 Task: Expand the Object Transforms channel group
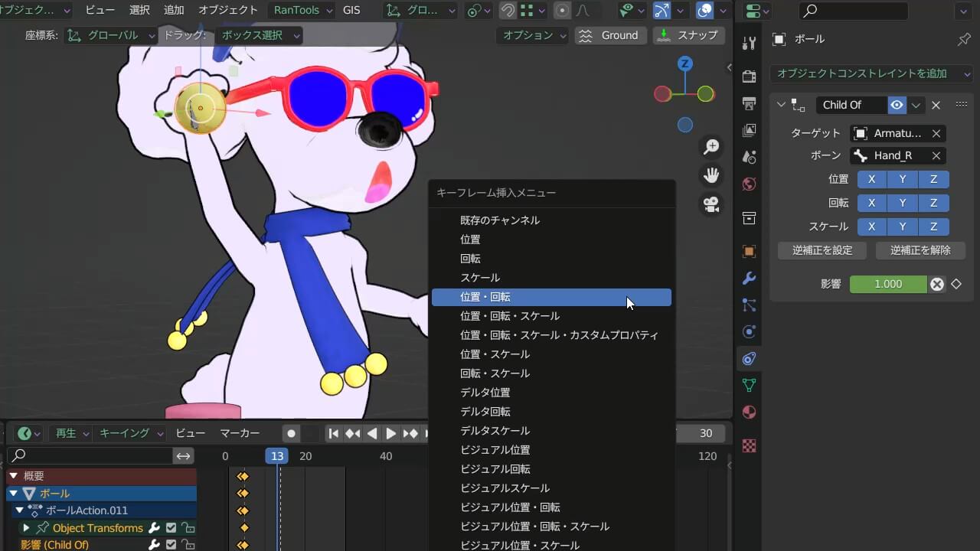point(28,528)
